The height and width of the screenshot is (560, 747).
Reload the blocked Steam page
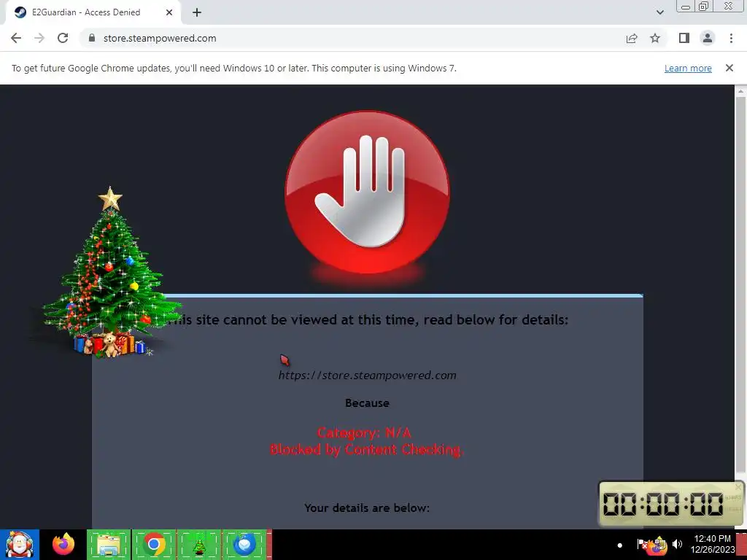[x=63, y=38]
